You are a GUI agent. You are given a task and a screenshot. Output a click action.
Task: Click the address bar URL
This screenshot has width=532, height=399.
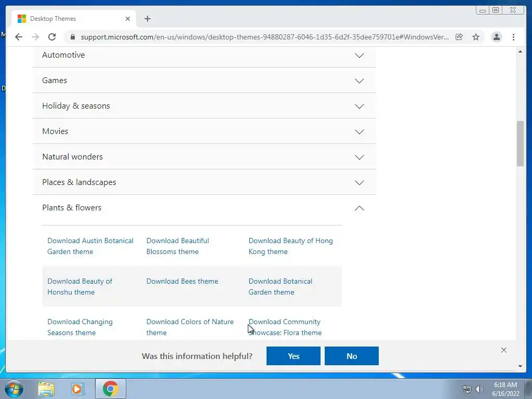[264, 37]
